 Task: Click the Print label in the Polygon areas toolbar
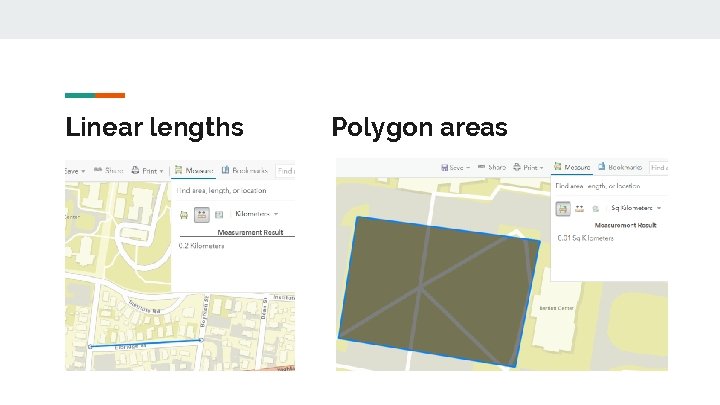tap(530, 168)
